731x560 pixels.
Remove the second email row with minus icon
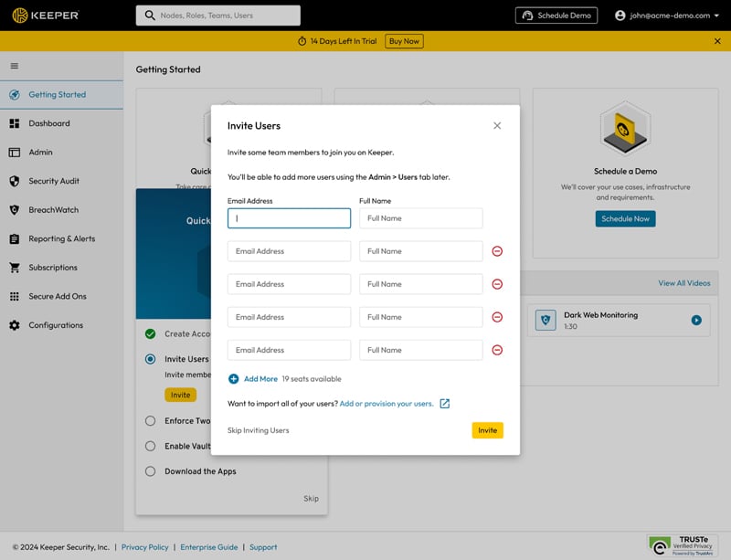(x=497, y=251)
